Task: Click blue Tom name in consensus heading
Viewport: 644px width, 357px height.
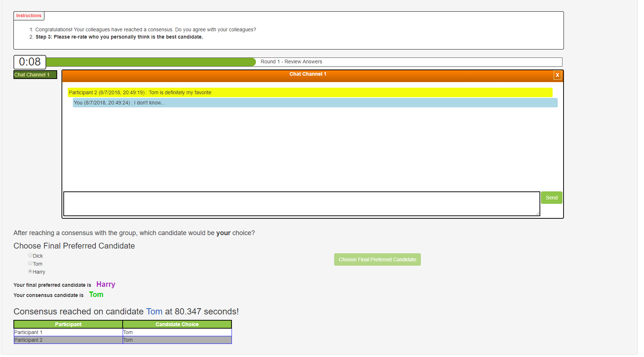Action: pos(154,312)
